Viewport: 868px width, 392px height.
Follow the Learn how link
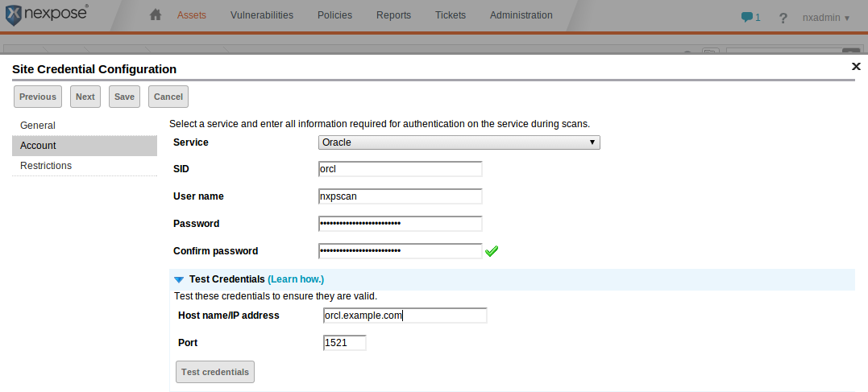296,279
